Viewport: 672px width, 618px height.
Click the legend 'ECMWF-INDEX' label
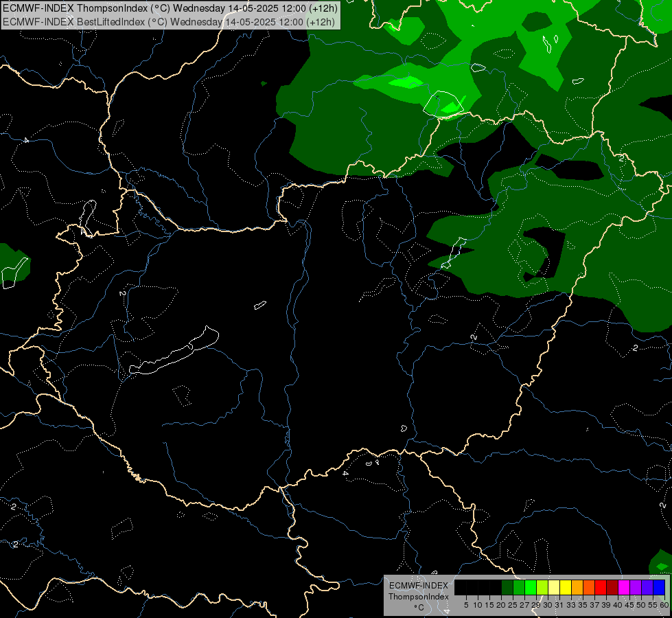[419, 586]
